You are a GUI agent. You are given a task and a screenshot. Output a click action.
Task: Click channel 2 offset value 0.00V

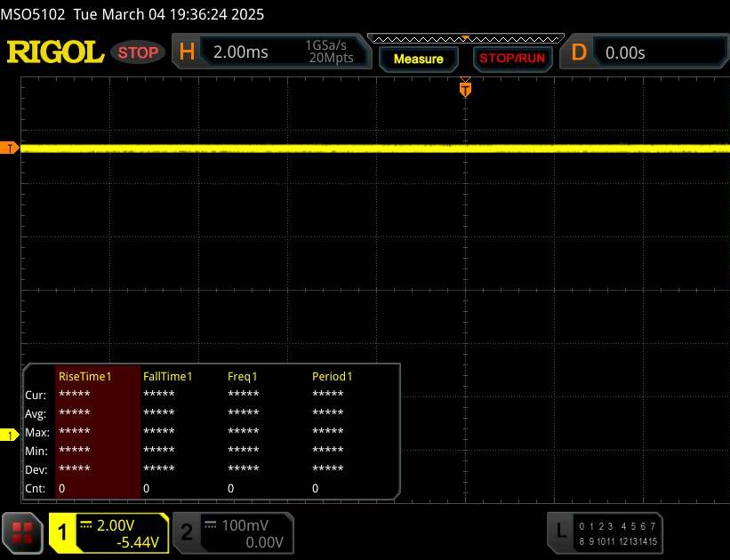coord(264,542)
